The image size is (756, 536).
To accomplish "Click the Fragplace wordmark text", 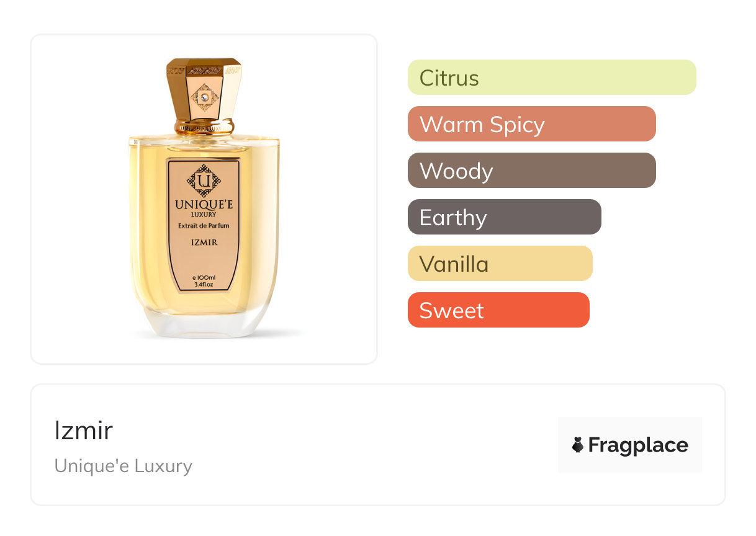I will point(638,445).
